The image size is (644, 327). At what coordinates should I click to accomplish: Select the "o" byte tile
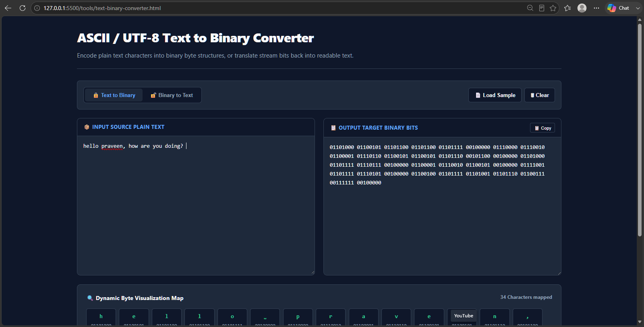click(x=232, y=318)
